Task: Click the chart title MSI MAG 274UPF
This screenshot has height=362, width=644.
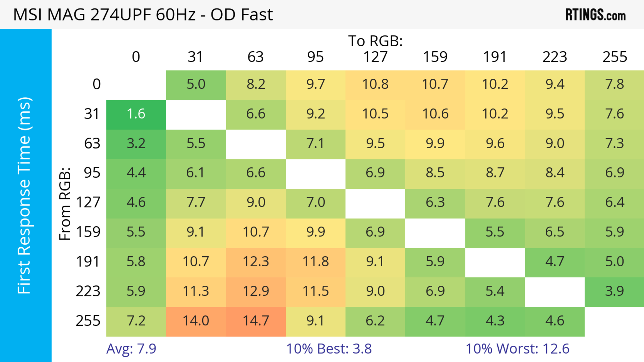Action: 143,15
